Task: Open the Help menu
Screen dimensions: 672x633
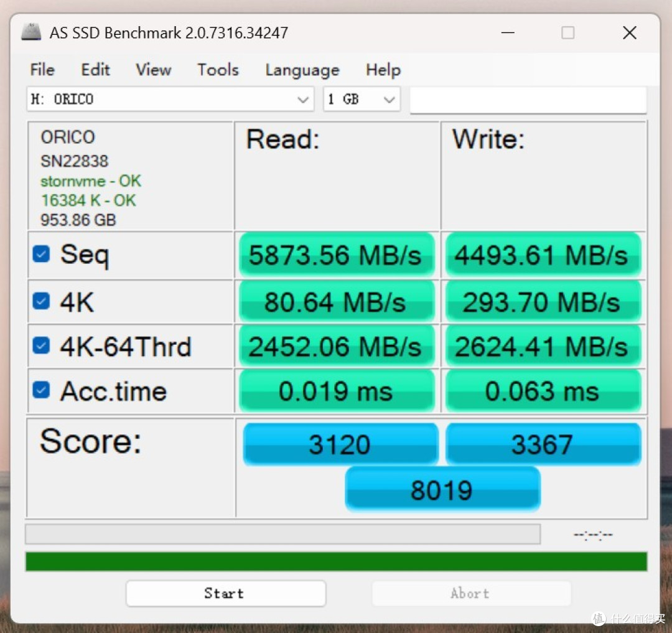Action: pos(383,70)
